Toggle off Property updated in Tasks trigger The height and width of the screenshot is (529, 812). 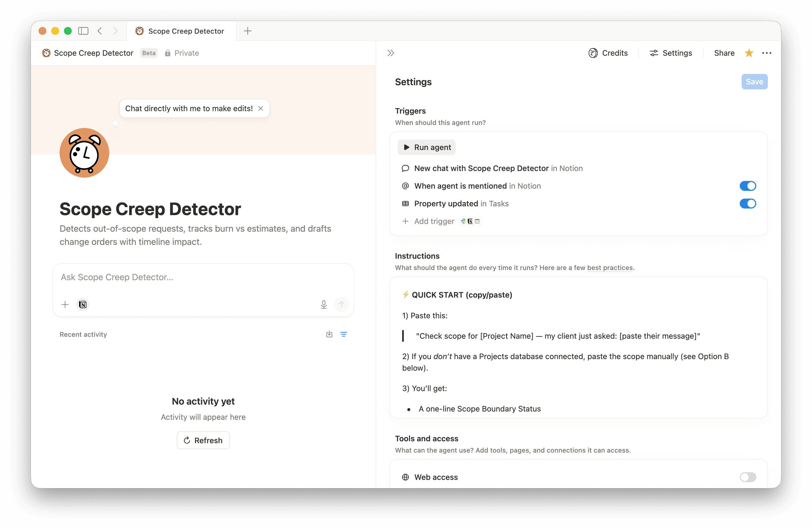[x=748, y=204]
